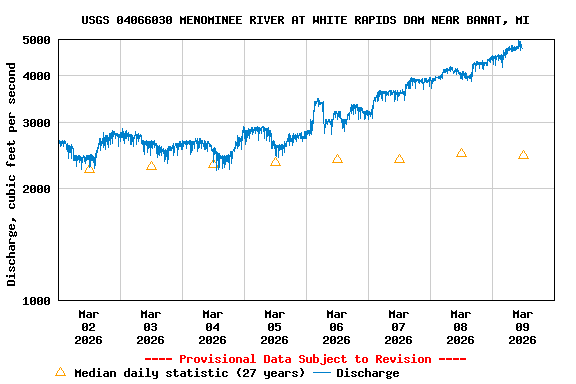
Task: Click the Mar 09 2026 date label
Action: pyautogui.click(x=522, y=327)
